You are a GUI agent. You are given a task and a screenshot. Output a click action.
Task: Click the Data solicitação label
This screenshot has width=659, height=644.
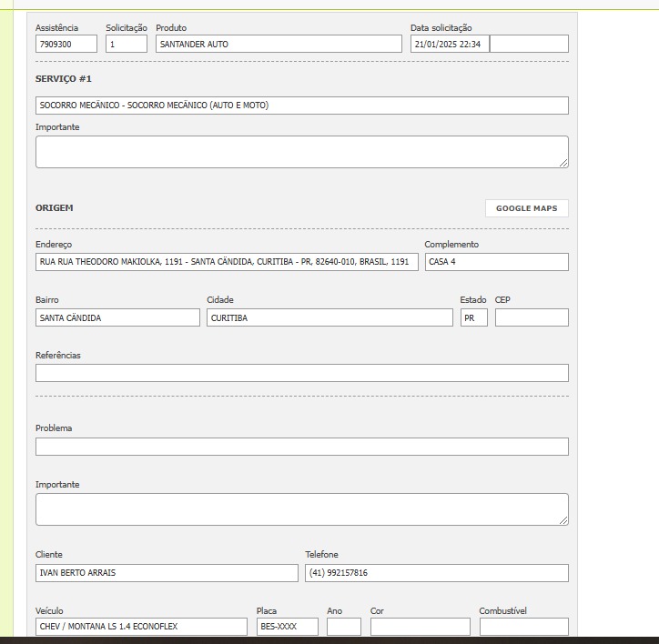[441, 28]
